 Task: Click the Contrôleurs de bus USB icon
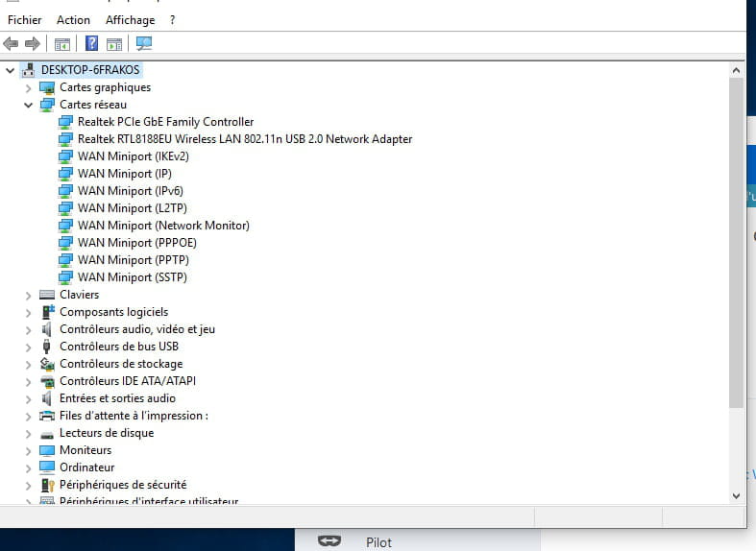47,347
